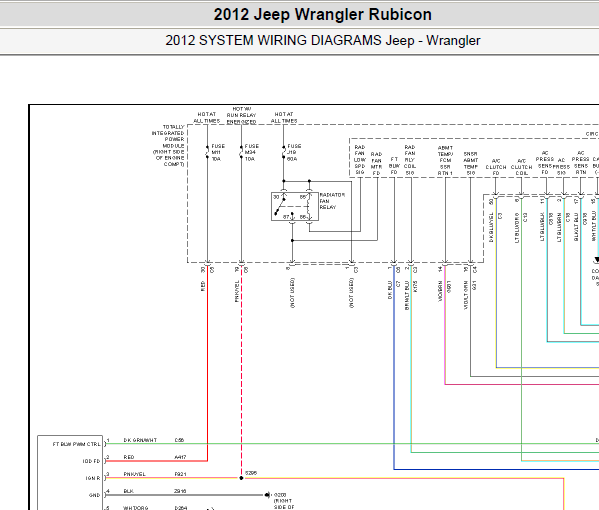Screen dimensions: 599x510
Task: Click the 'A/C CLUTCH FD' label
Action: click(x=496, y=167)
